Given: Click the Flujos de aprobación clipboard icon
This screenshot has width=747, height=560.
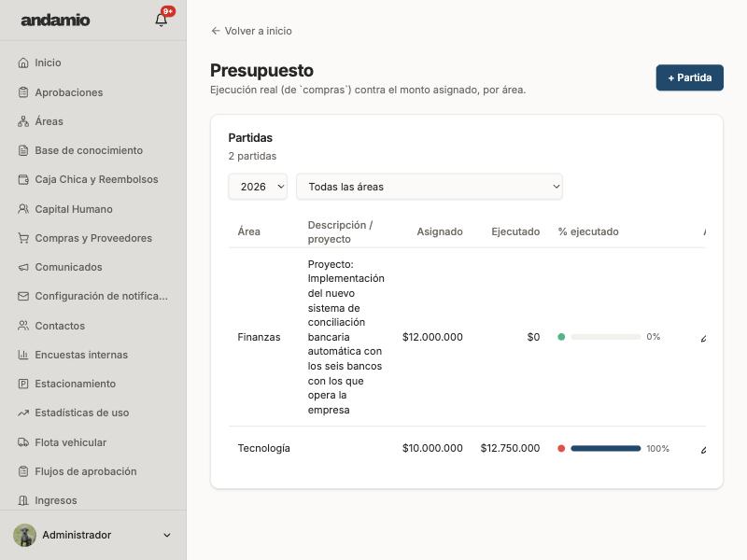Looking at the screenshot, I should (x=23, y=471).
